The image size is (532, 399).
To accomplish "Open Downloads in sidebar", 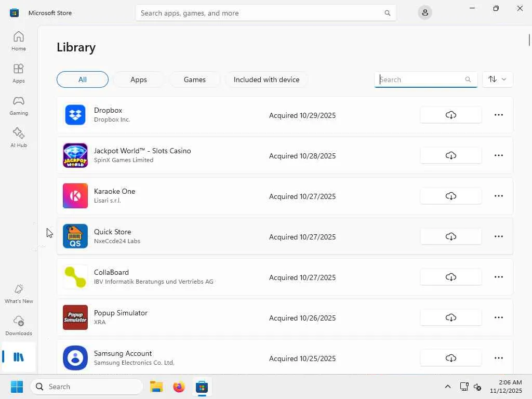I will (x=19, y=326).
